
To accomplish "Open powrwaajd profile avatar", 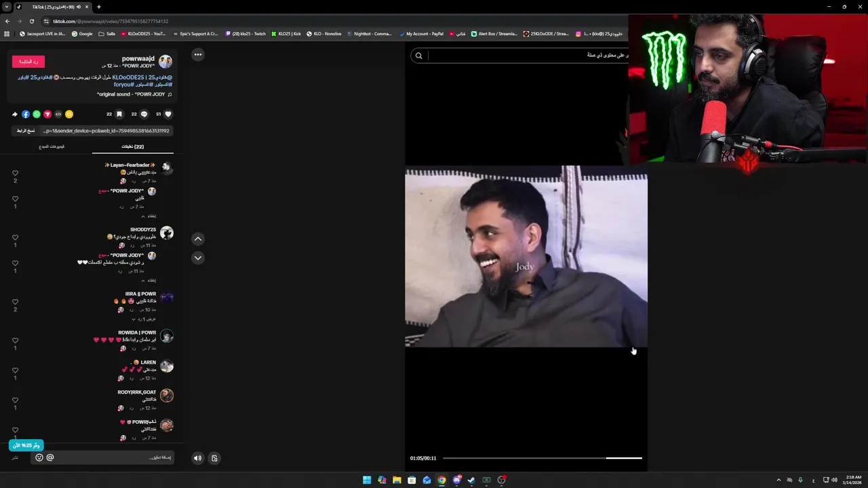I will (165, 62).
